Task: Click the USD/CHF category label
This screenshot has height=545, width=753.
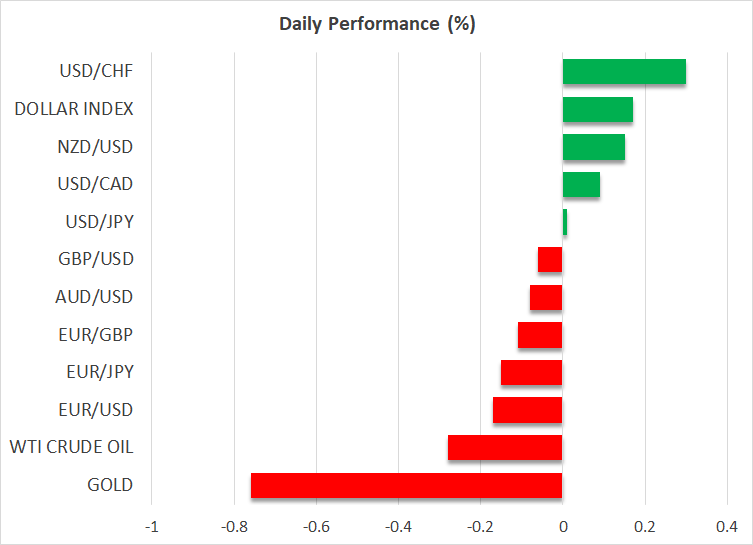Action: tap(100, 72)
